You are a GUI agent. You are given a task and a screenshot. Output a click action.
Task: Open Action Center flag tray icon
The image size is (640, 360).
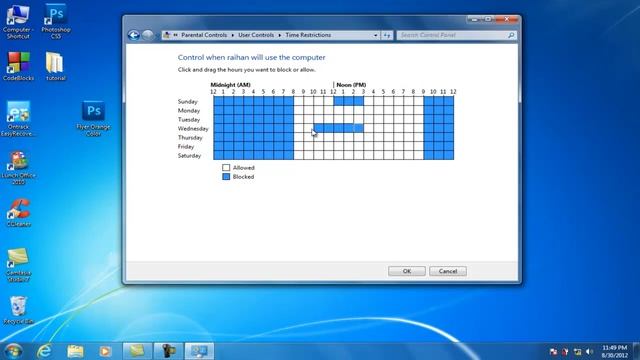[553, 351]
